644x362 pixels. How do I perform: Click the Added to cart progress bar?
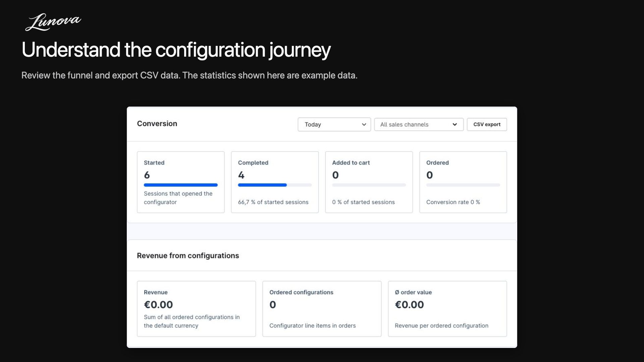pyautogui.click(x=369, y=185)
